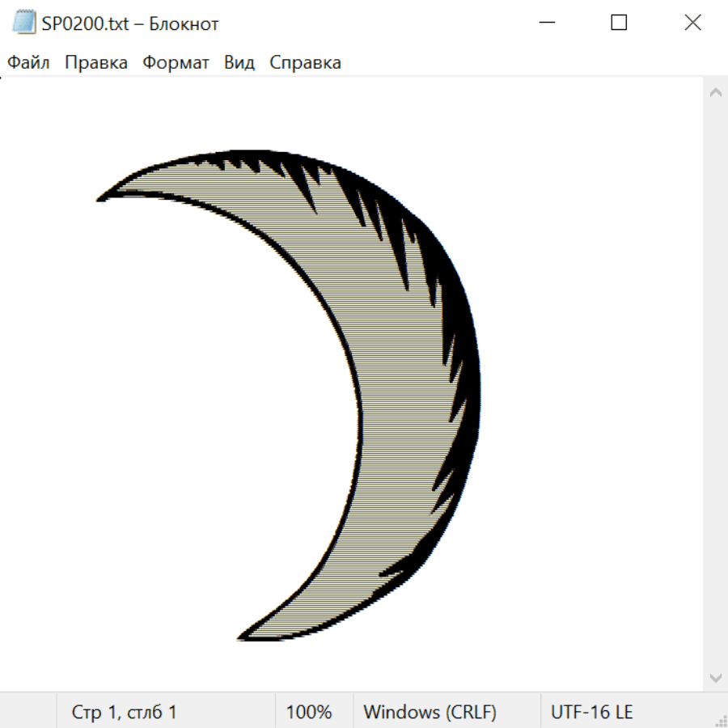728x728 pixels.
Task: Expand the Вид menu
Action: pyautogui.click(x=239, y=63)
